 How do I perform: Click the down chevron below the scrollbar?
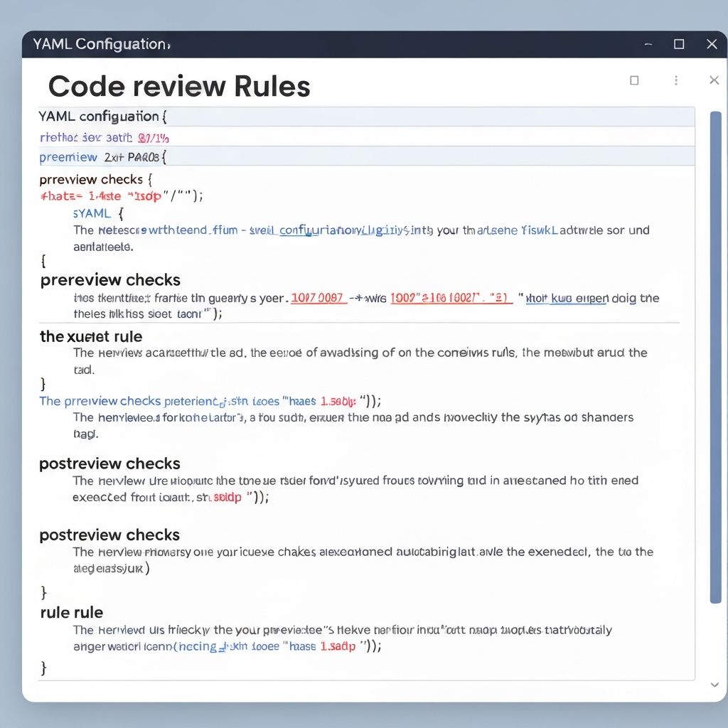[714, 685]
